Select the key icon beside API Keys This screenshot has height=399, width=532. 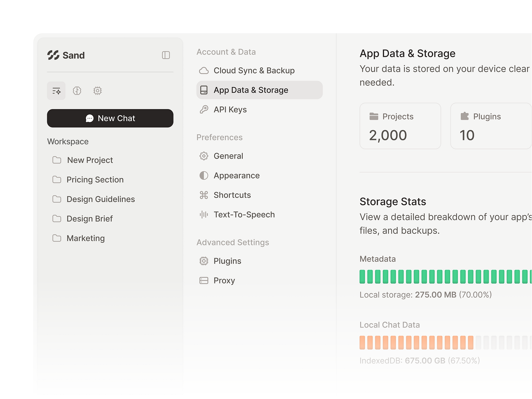click(203, 109)
